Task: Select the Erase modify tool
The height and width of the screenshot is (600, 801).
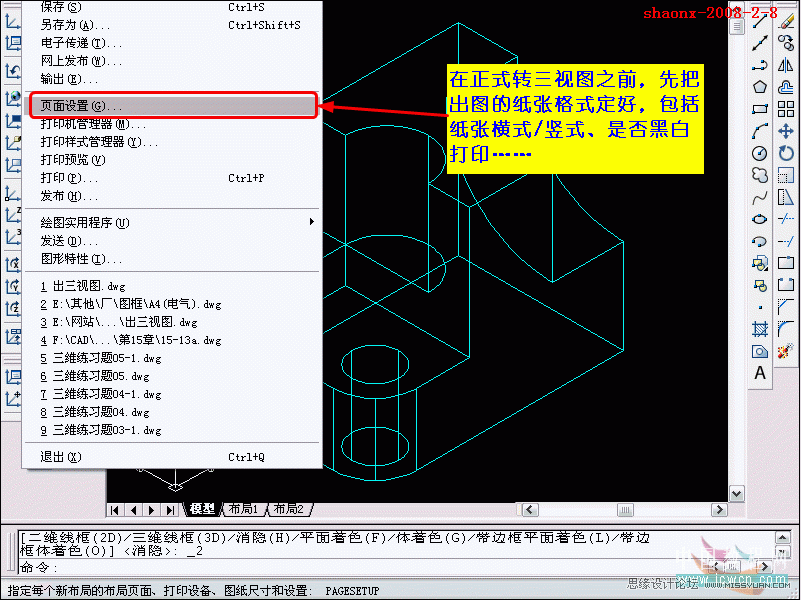Action: click(786, 21)
